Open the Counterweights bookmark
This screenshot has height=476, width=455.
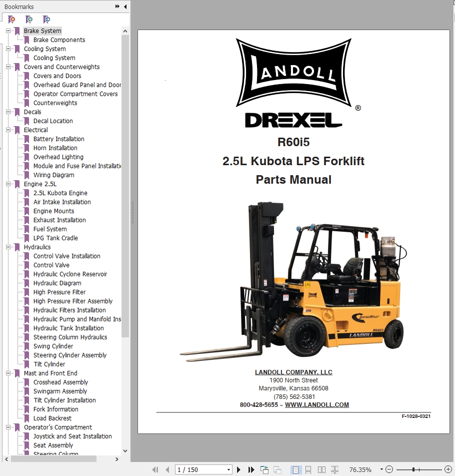pos(55,103)
